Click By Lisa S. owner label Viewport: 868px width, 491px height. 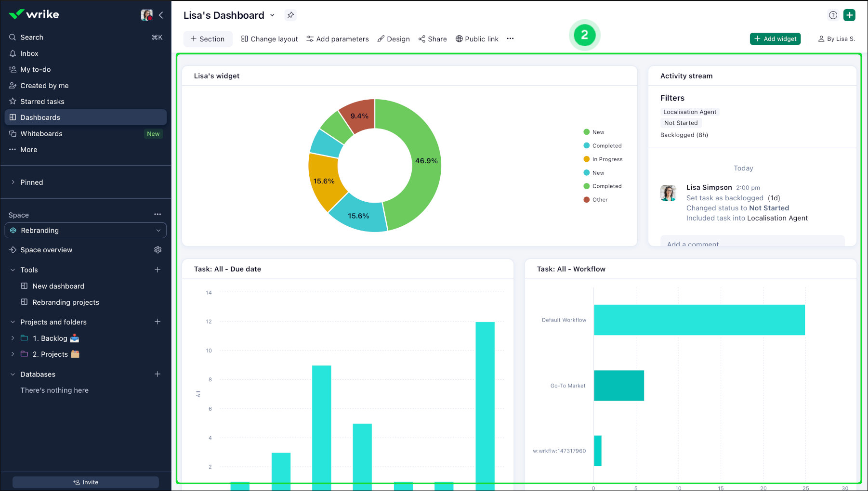[837, 39]
